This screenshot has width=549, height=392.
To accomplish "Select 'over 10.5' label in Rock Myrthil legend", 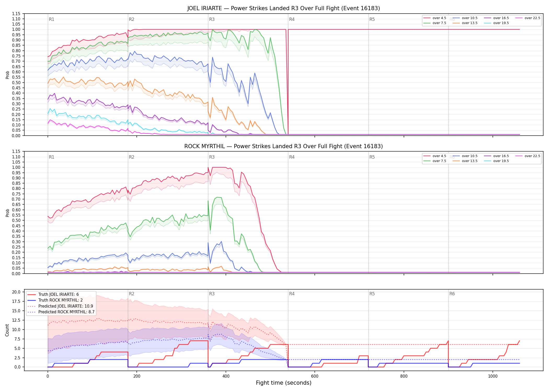I will 470,156.
